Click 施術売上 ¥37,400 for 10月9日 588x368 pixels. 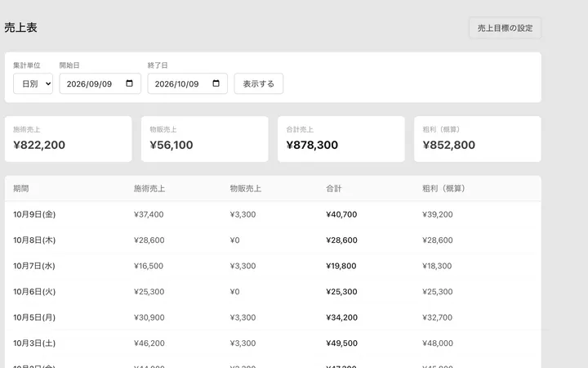point(149,214)
